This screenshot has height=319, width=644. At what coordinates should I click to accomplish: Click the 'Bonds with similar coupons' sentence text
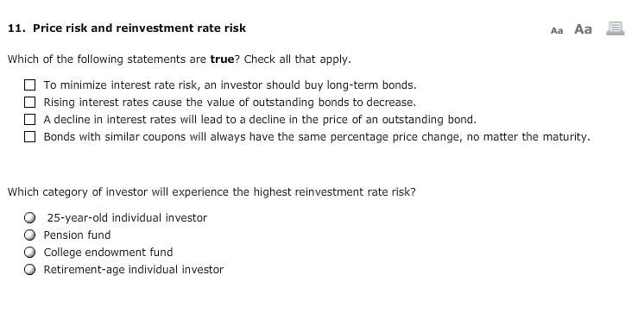[x=317, y=136]
